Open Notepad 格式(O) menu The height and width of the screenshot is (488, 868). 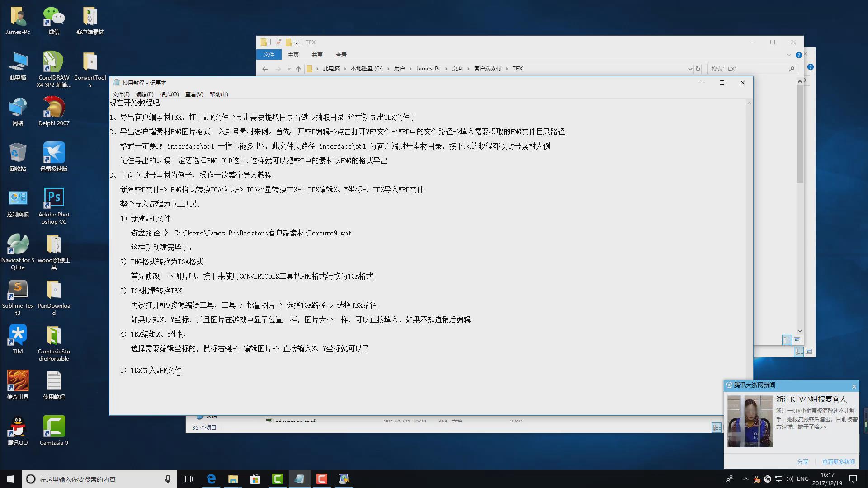[x=169, y=94]
